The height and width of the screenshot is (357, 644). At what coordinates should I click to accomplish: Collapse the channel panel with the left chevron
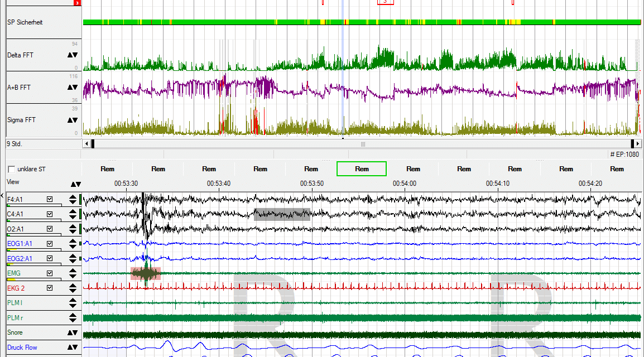[x=2, y=196]
